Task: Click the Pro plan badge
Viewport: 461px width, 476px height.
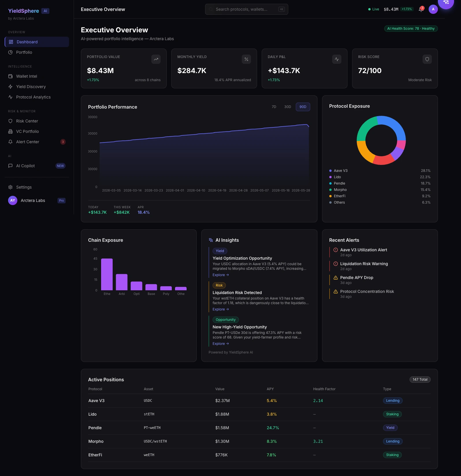Action: click(x=62, y=200)
